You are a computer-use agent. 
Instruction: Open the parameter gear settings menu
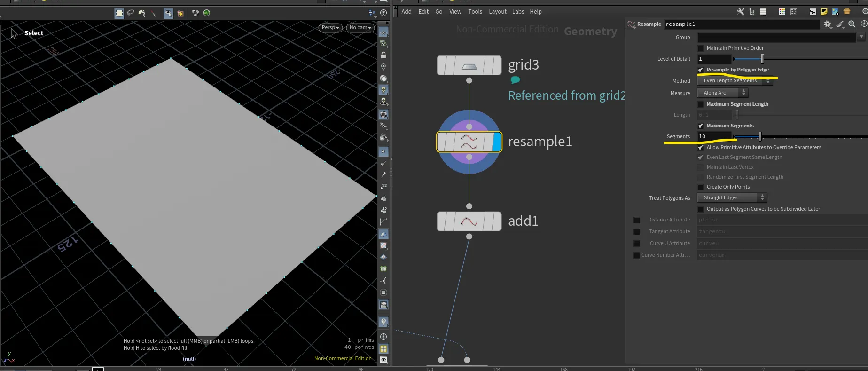828,24
